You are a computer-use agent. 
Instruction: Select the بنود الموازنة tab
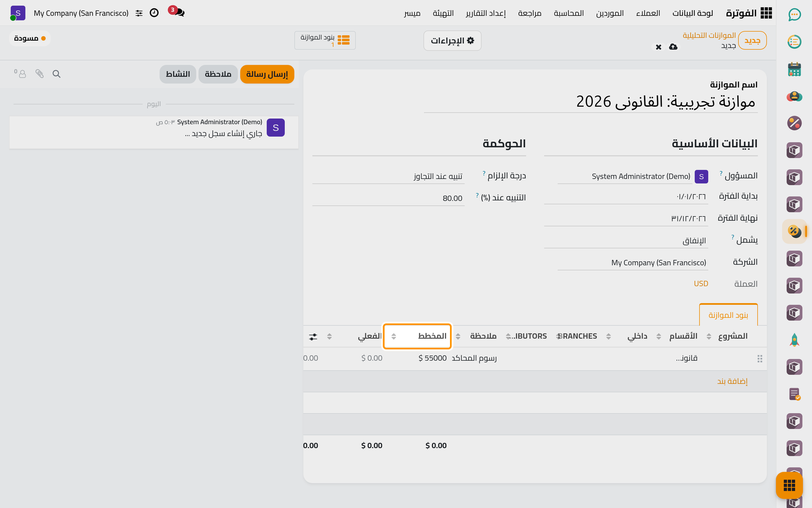(x=728, y=315)
